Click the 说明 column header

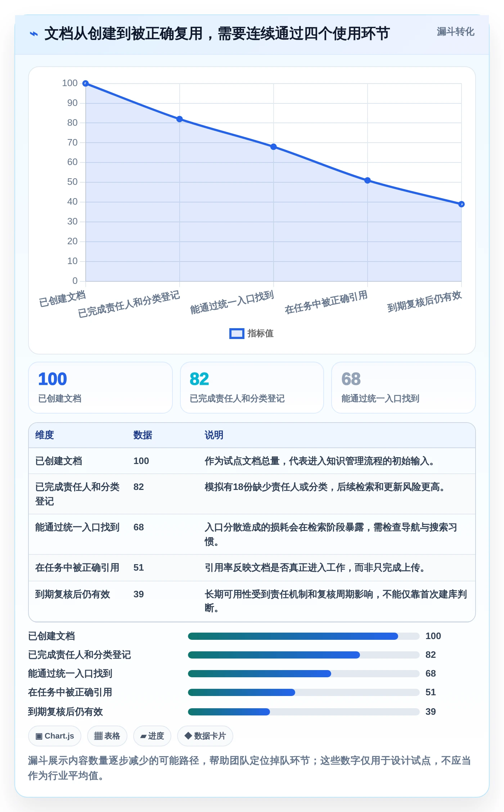pos(214,435)
